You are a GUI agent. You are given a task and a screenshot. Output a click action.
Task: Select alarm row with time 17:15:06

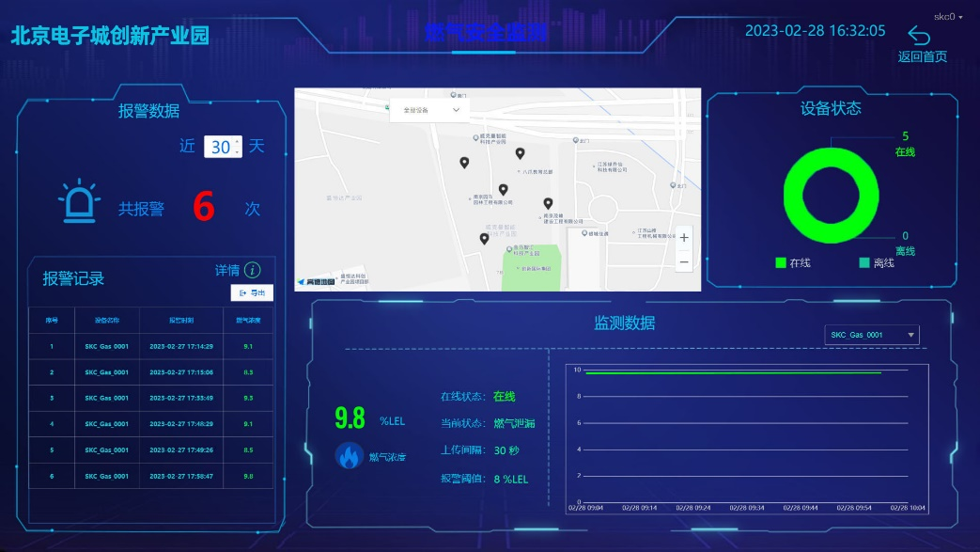[x=151, y=372]
